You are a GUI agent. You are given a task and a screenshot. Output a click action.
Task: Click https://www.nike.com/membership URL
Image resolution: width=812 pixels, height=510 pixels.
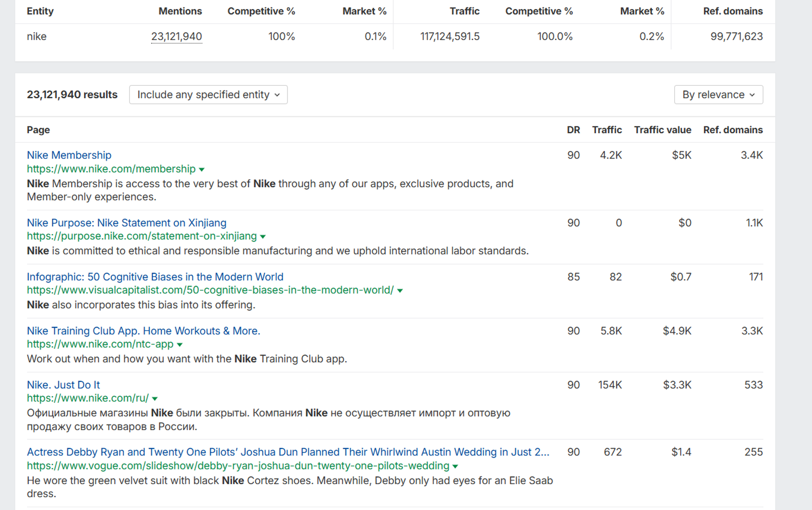[x=111, y=169]
